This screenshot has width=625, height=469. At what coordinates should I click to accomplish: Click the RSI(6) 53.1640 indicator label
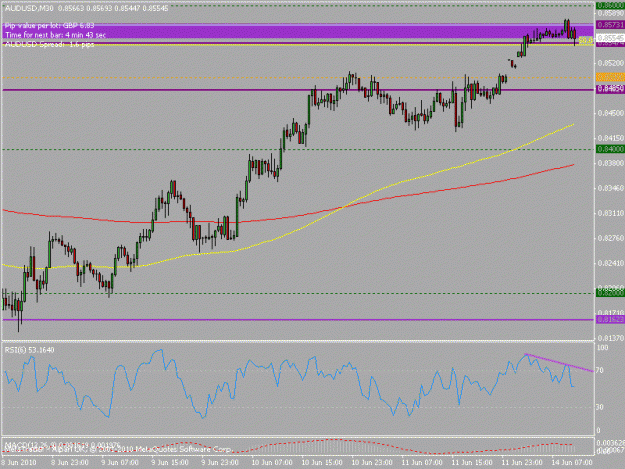[x=29, y=349]
